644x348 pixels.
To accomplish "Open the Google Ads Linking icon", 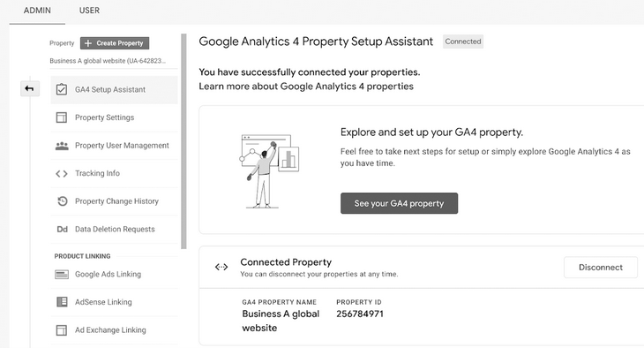I will (x=62, y=275).
